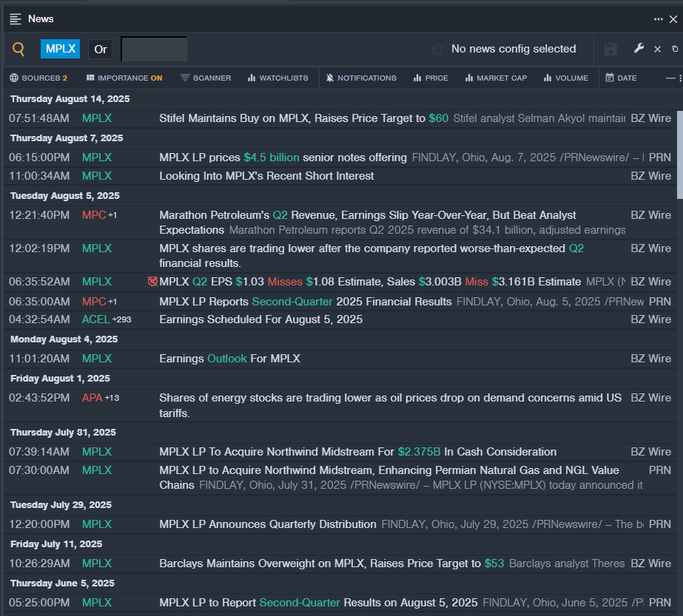
Task: Click the empty search input field
Action: (154, 50)
